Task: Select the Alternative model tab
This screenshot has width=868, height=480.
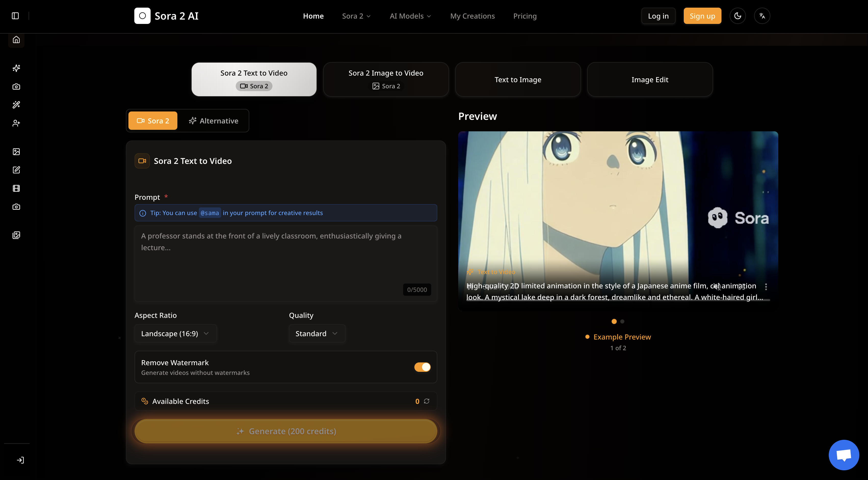Action: click(x=214, y=121)
